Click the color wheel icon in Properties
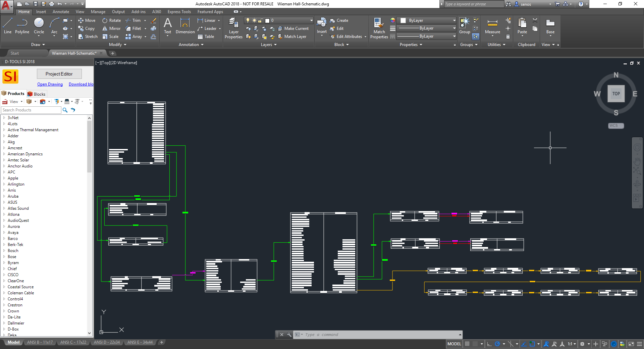This screenshot has width=644, height=349. coord(392,20)
